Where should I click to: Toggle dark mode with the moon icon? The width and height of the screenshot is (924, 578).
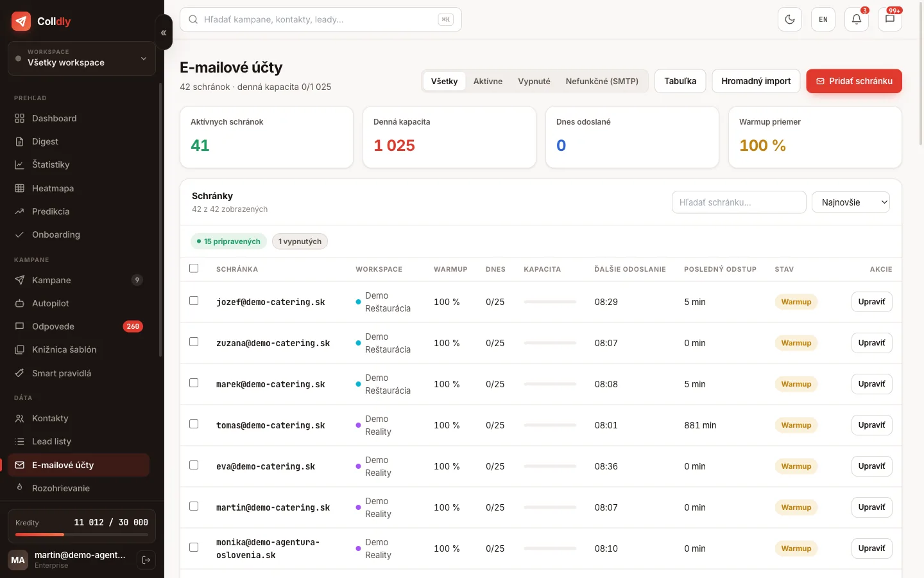790,19
